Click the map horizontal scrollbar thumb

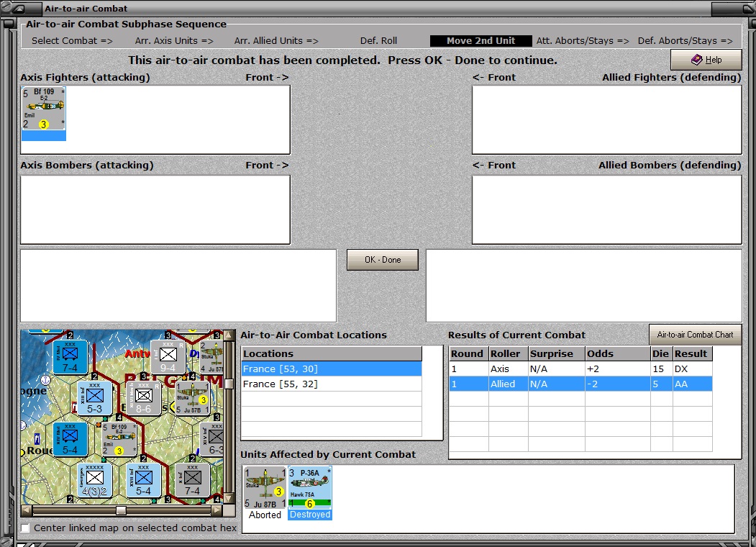121,510
